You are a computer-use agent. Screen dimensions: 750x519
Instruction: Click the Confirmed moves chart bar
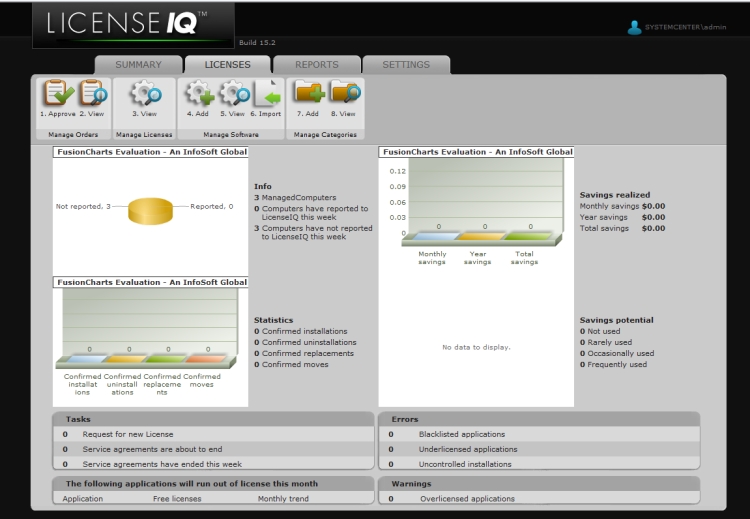(x=205, y=359)
